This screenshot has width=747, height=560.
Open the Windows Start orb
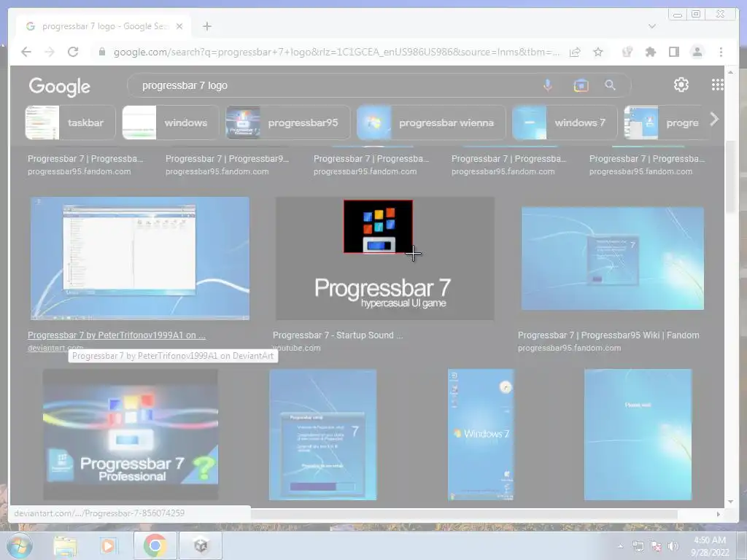pos(19,545)
